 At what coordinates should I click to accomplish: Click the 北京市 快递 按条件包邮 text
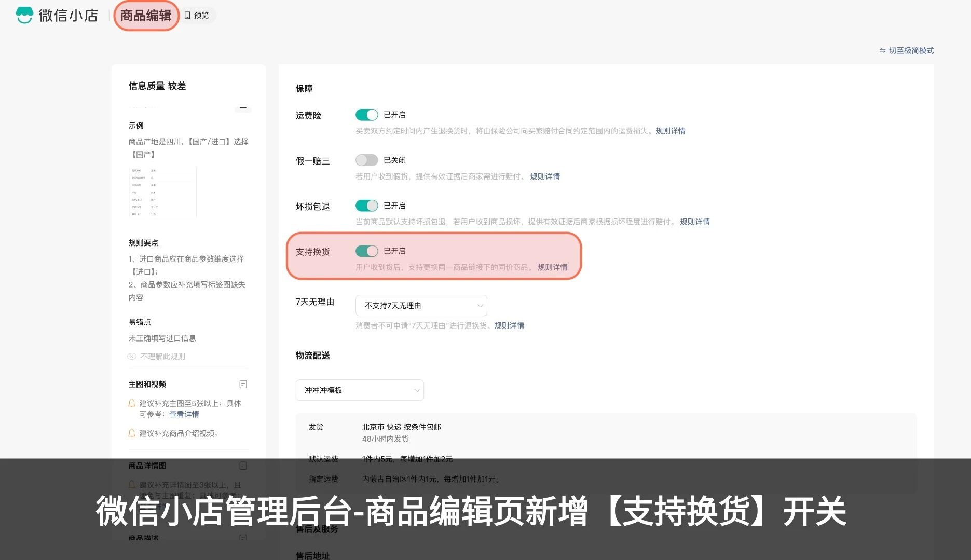402,427
